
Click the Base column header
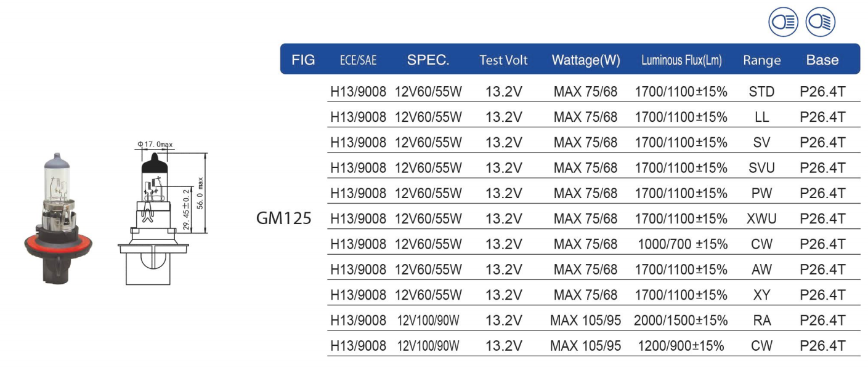(822, 60)
